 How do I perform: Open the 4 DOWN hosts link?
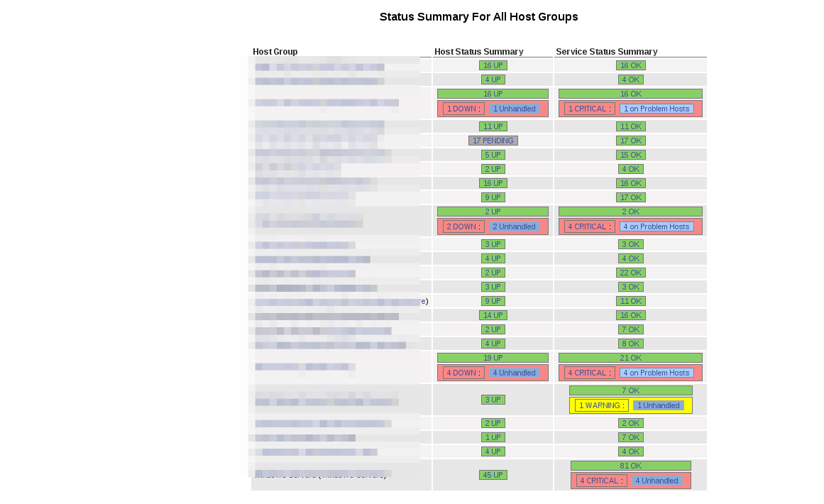(461, 373)
